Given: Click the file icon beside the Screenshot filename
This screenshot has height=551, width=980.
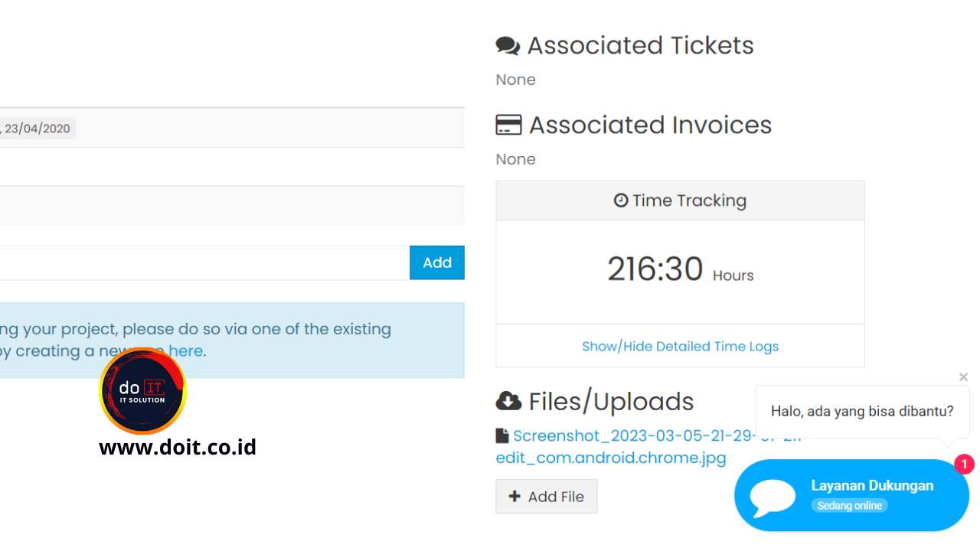Looking at the screenshot, I should (x=502, y=436).
